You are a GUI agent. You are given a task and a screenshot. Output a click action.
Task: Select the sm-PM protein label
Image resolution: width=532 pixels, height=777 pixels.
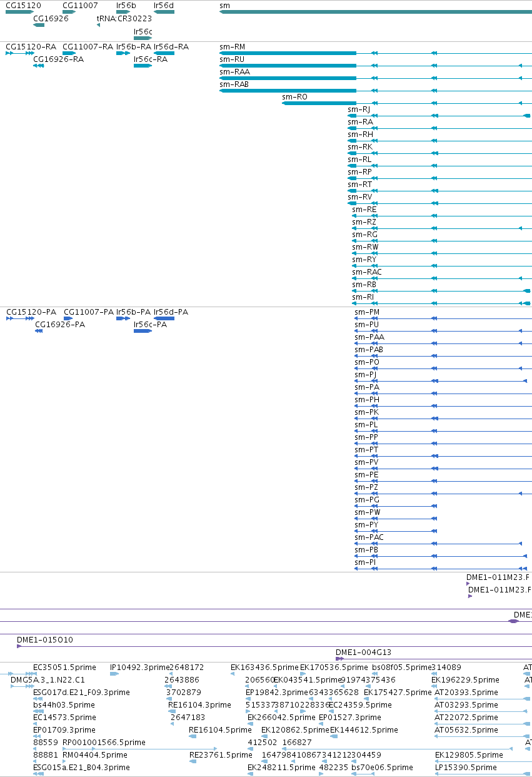coord(367,312)
